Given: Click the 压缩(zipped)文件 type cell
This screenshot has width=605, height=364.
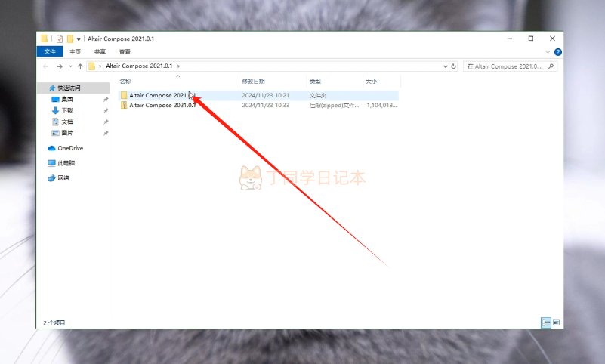Looking at the screenshot, I should 334,105.
